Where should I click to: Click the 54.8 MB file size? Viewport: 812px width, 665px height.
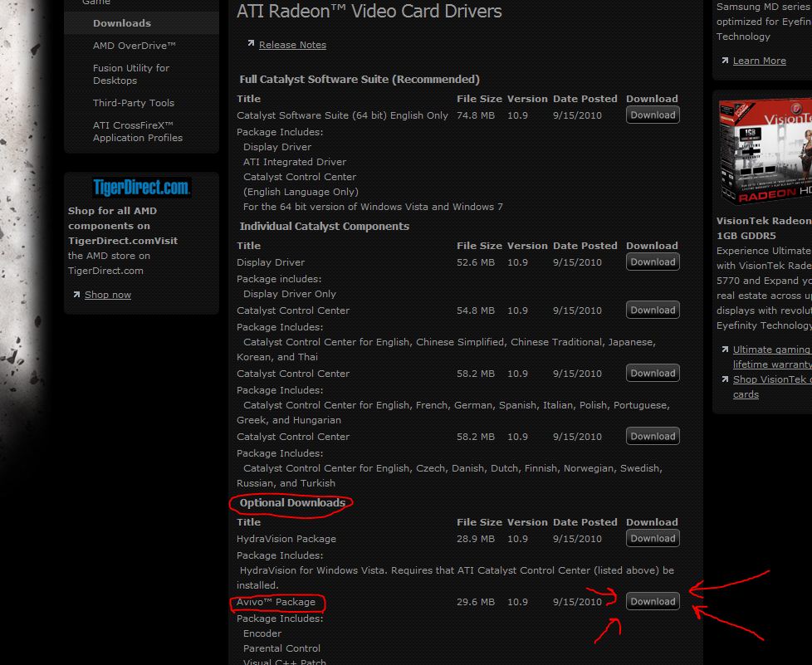tap(476, 310)
